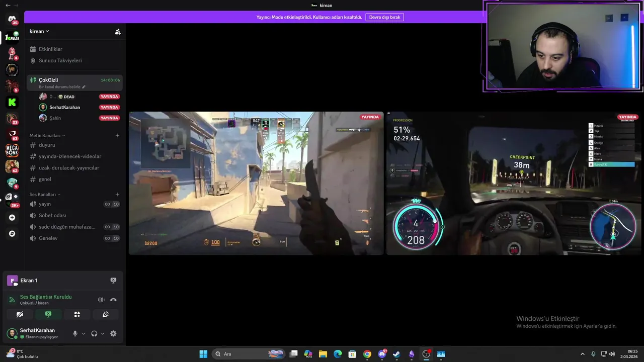Click the Windows Start button

(x=203, y=354)
